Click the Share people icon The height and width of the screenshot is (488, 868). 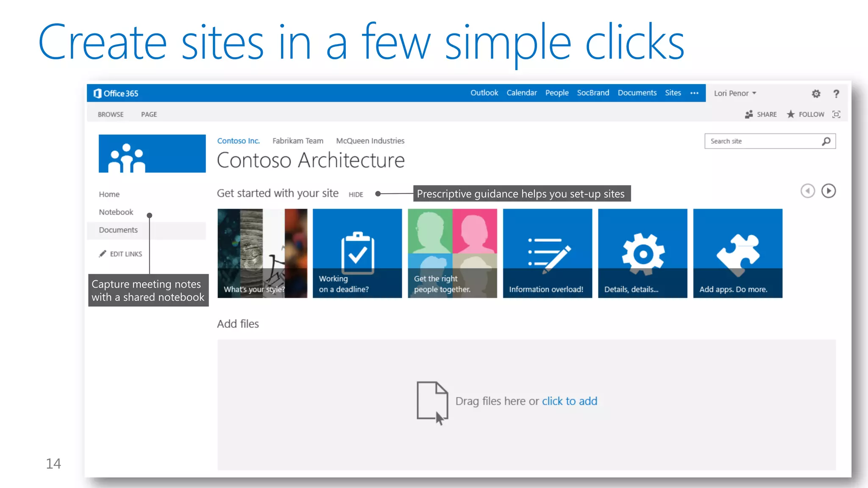[x=749, y=114]
